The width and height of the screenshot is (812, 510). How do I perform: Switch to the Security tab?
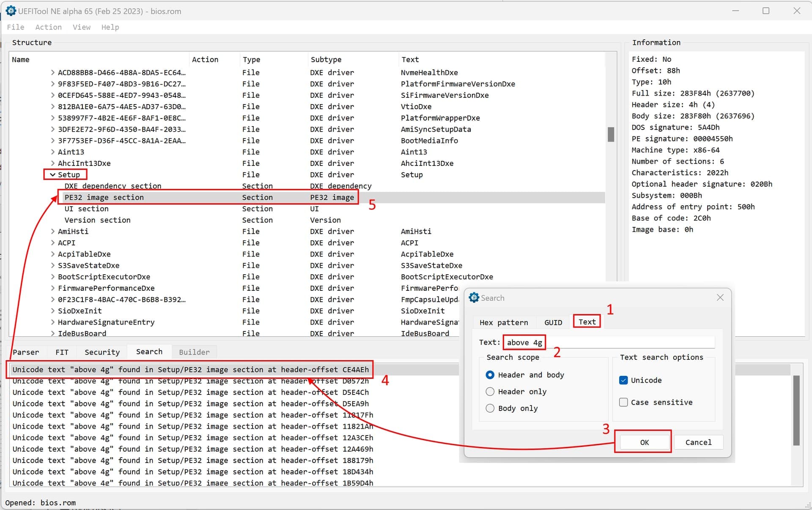(102, 352)
